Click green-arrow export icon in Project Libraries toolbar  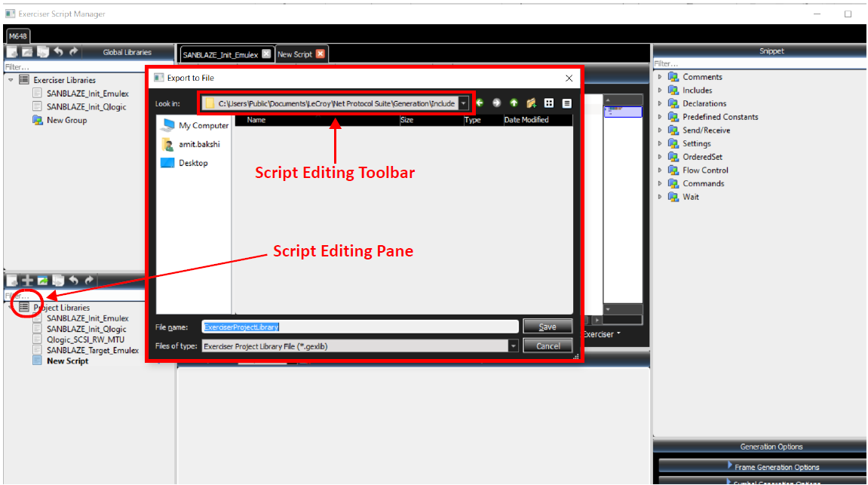[x=43, y=281]
